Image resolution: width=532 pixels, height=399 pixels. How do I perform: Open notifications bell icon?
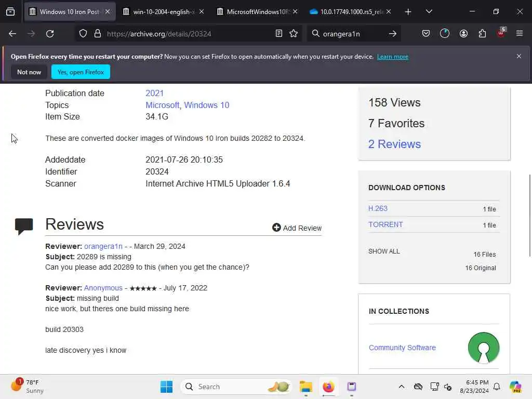(497, 387)
